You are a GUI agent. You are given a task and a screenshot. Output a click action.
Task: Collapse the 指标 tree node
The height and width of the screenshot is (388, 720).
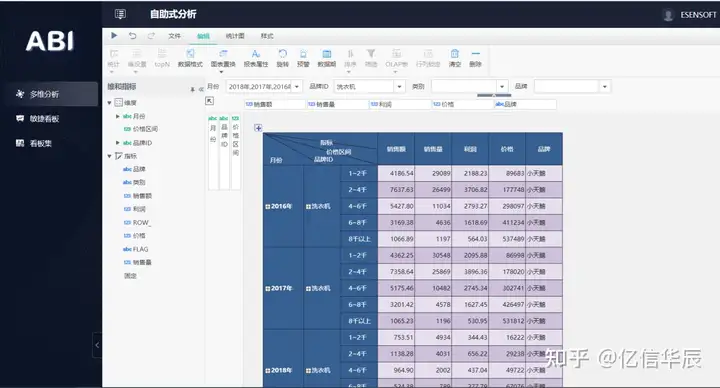click(109, 156)
